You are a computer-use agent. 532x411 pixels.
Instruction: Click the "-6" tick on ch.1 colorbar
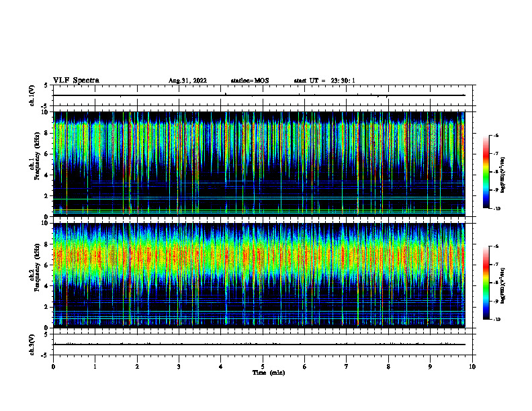click(496, 135)
